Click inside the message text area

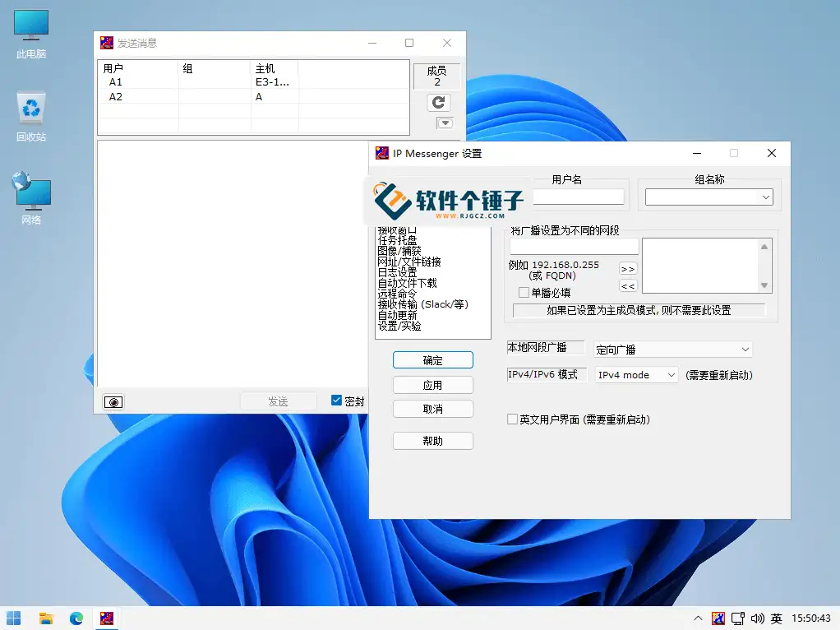click(x=232, y=263)
